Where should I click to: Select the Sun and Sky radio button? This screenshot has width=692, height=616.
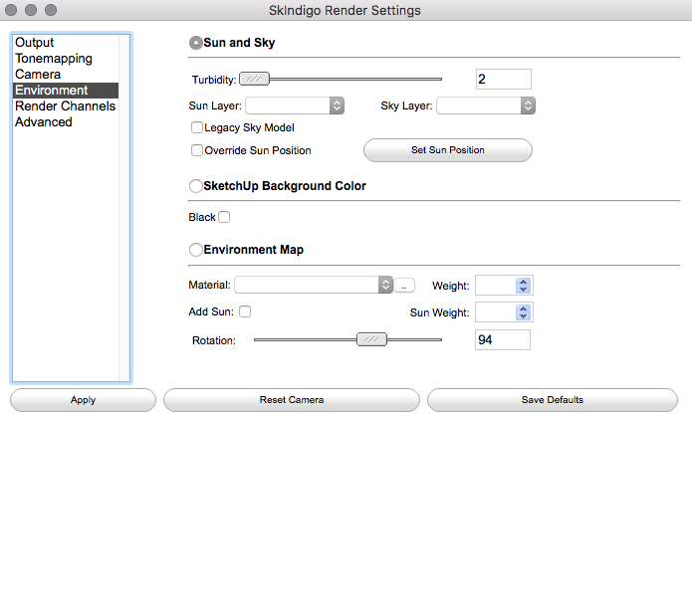pos(196,43)
